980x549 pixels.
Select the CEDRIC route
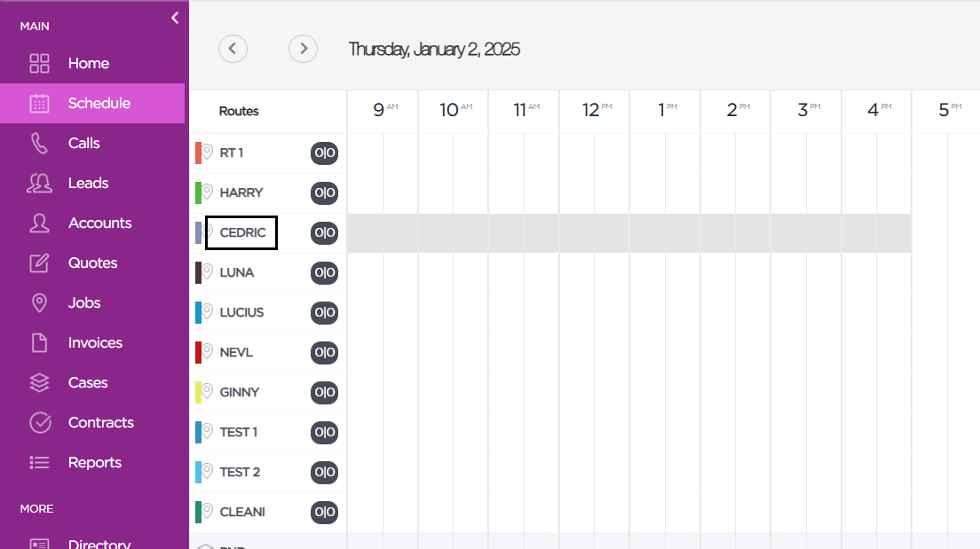[242, 232]
